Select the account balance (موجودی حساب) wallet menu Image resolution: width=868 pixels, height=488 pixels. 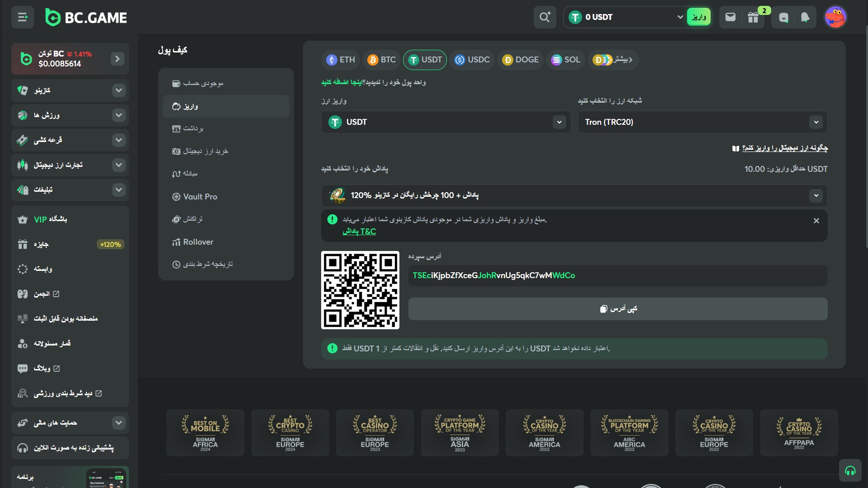click(226, 83)
